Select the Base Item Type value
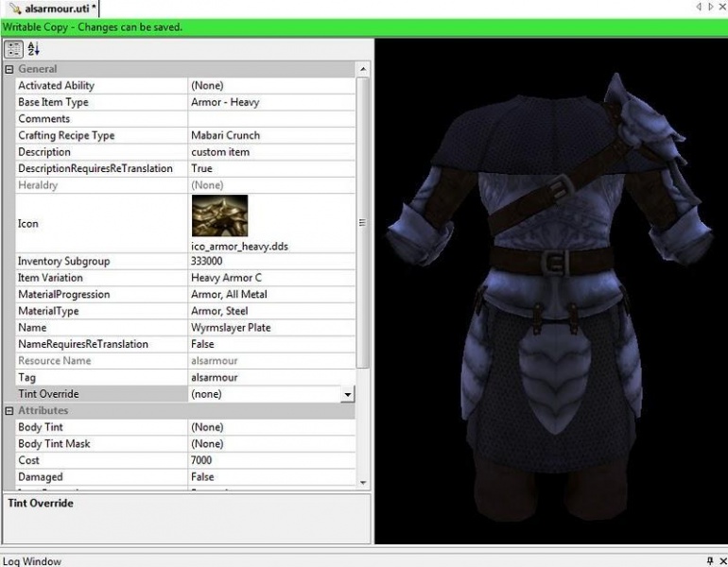Screen dimensions: 728x567 point(270,102)
